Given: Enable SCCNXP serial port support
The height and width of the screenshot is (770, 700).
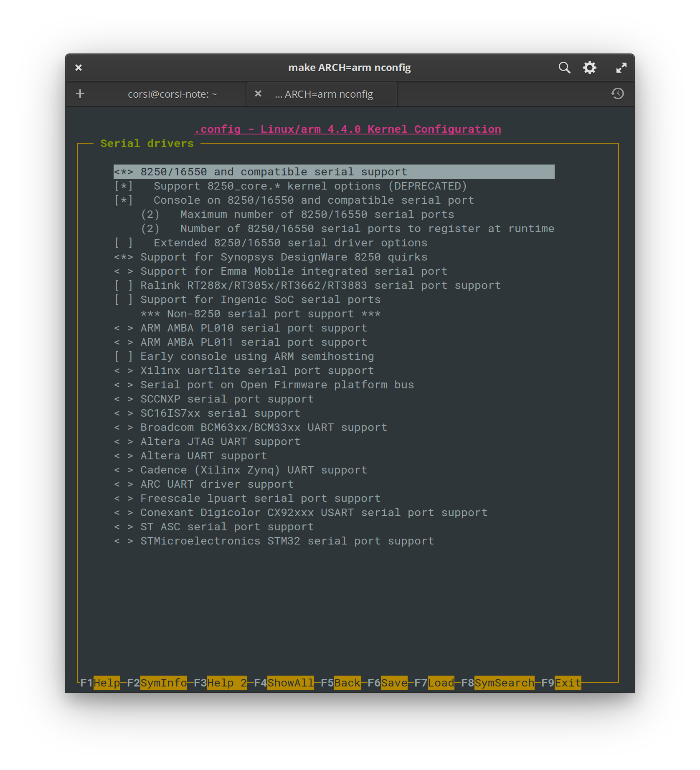Looking at the screenshot, I should tap(124, 399).
